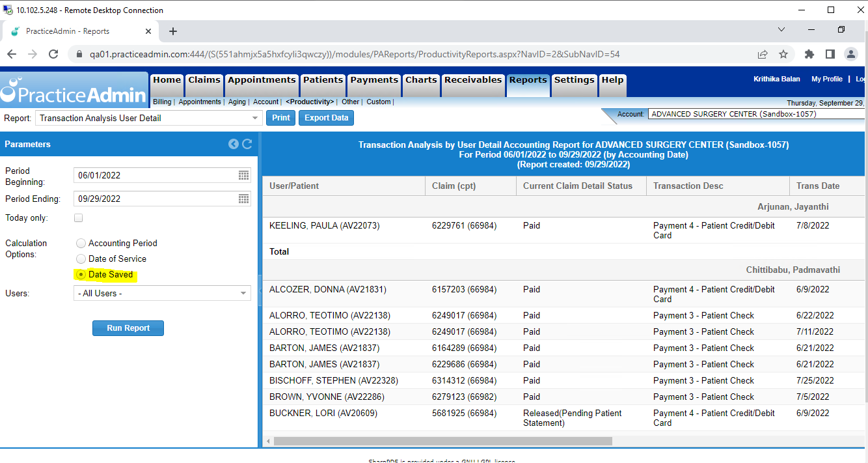Click the PracticeAdmin logo
Screen dimensions: 868x463
(x=74, y=90)
